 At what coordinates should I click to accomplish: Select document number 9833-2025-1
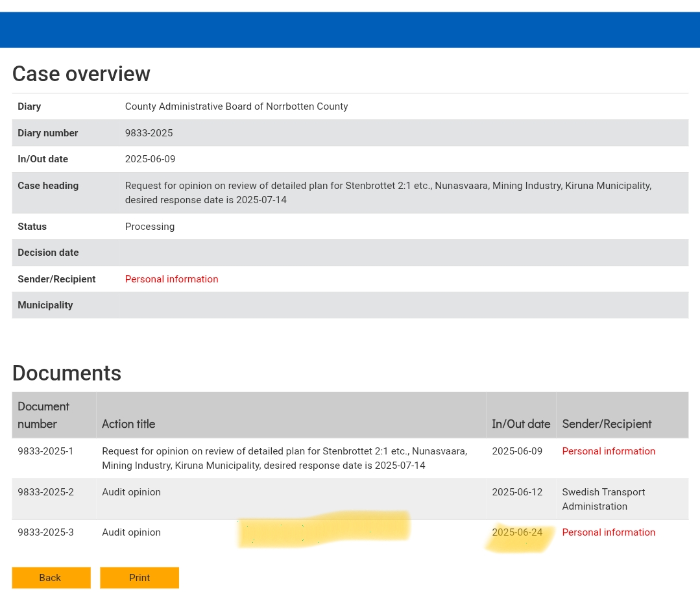[45, 451]
